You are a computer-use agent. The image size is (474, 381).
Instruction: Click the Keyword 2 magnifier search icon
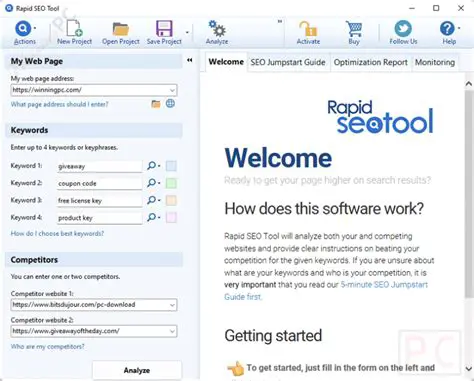tap(152, 183)
